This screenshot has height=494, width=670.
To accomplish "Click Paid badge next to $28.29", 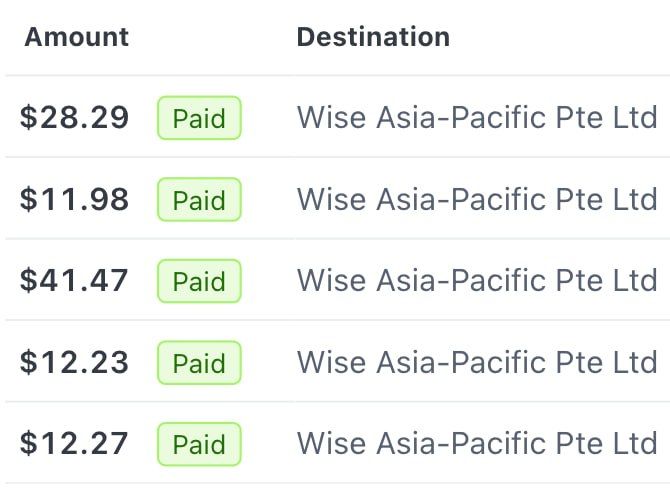I will coord(199,118).
